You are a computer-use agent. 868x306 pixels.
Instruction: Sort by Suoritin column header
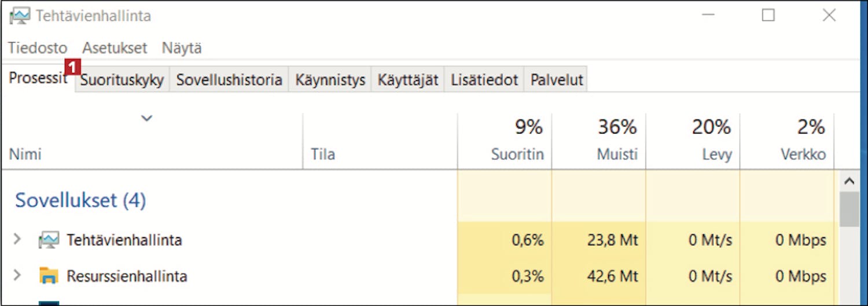click(505, 141)
